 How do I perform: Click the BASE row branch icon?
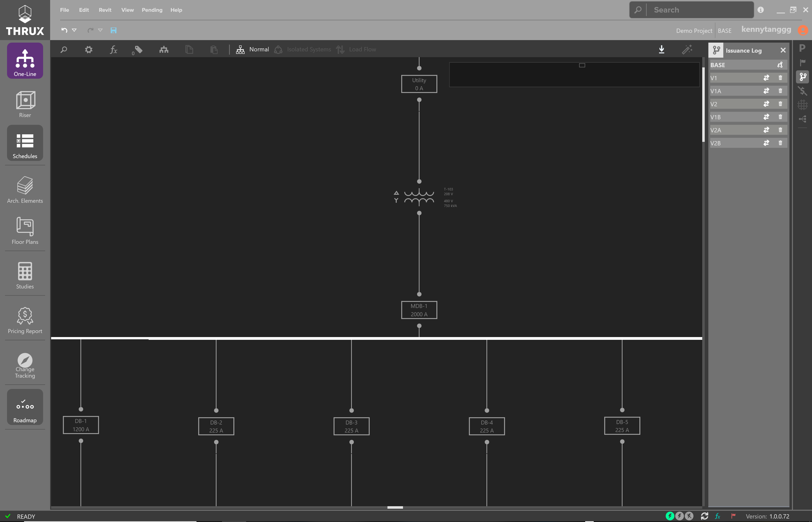(780, 65)
